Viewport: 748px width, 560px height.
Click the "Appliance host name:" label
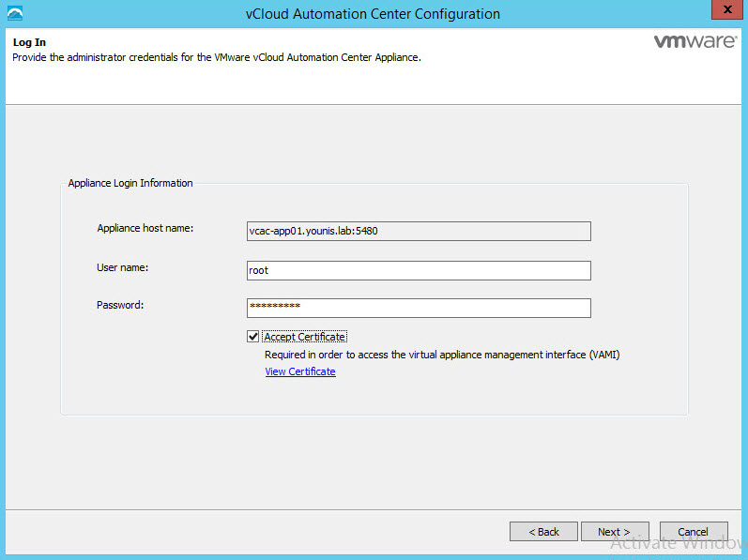(145, 228)
